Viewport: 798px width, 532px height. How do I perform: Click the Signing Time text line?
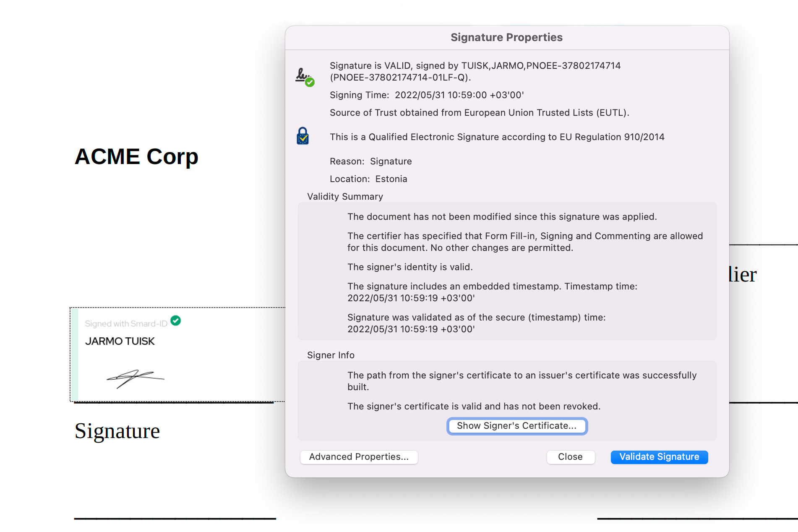(x=427, y=95)
